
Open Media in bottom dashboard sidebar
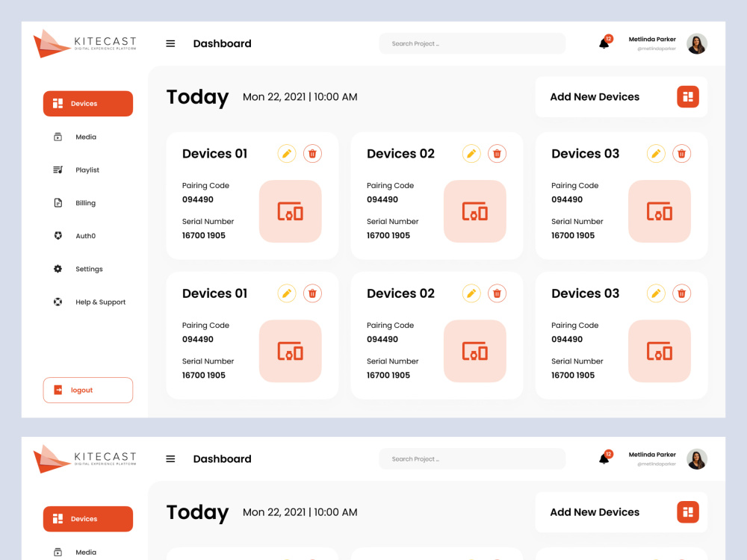click(75, 552)
